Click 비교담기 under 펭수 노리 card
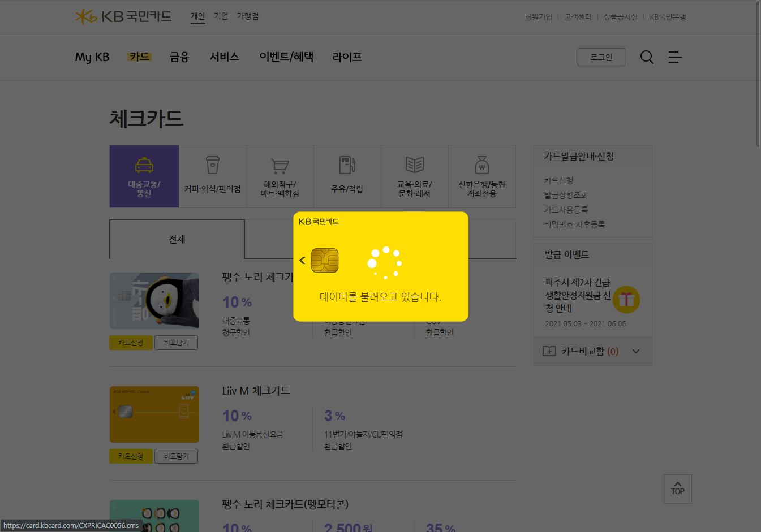The width and height of the screenshot is (761, 532). point(177,343)
